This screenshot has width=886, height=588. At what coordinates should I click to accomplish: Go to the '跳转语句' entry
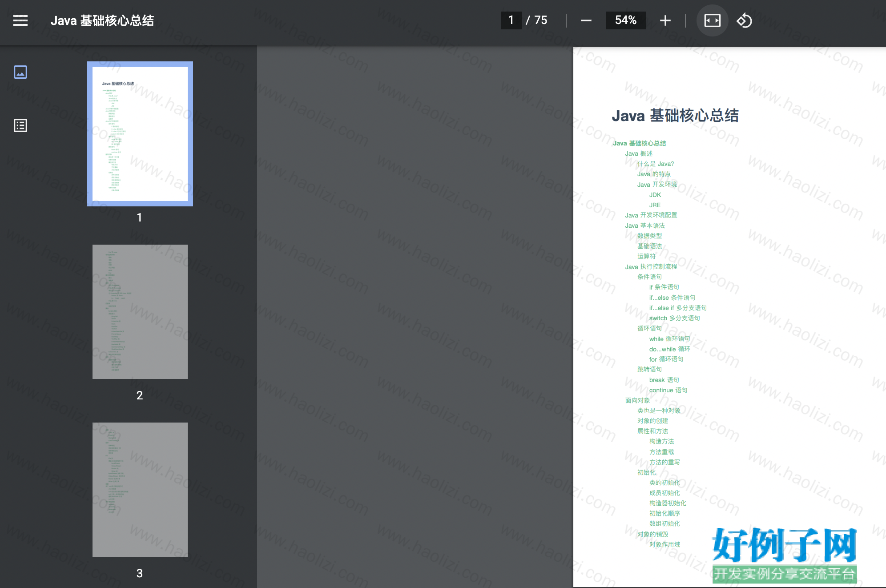click(649, 369)
